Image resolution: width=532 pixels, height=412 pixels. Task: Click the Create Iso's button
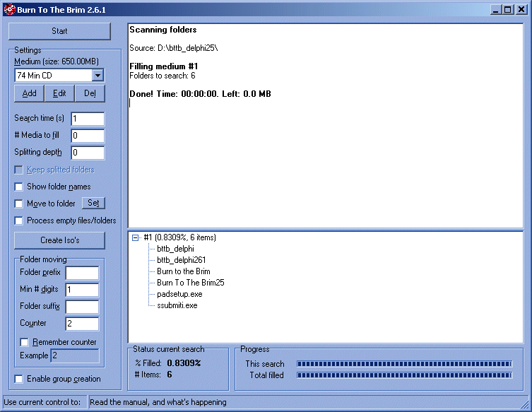click(x=60, y=240)
